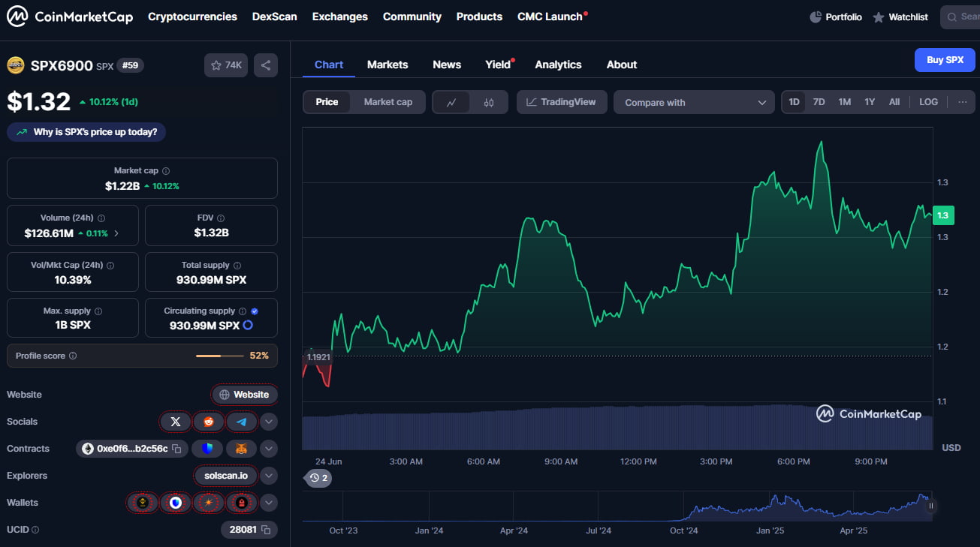The height and width of the screenshot is (547, 980).
Task: Switch to the Markets tab
Action: tap(387, 65)
